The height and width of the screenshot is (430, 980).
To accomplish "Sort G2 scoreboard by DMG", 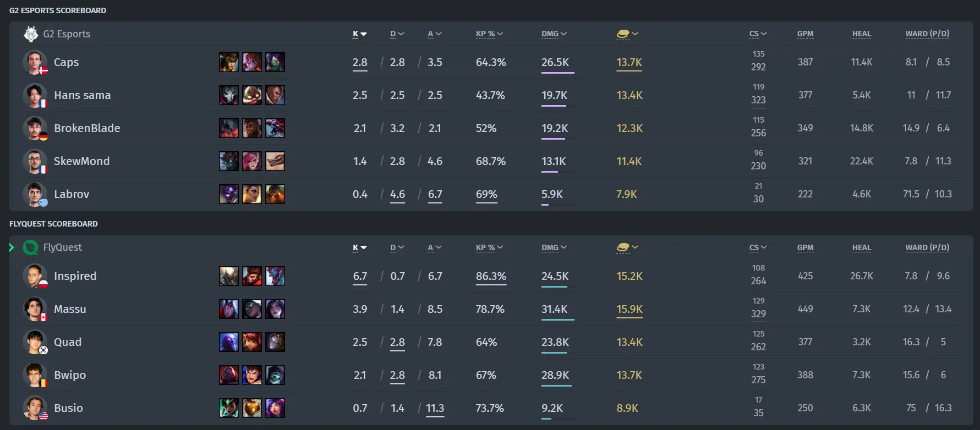I will tap(554, 34).
